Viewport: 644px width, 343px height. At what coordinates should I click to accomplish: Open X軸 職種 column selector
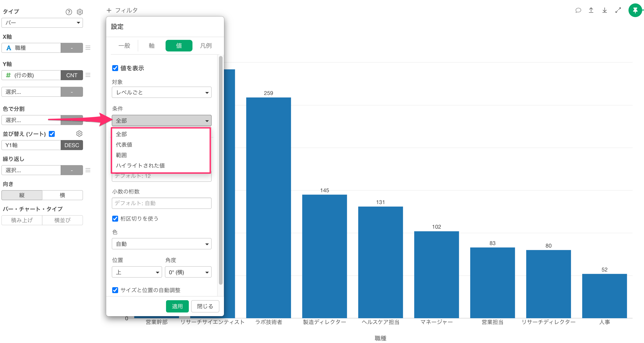tap(31, 48)
